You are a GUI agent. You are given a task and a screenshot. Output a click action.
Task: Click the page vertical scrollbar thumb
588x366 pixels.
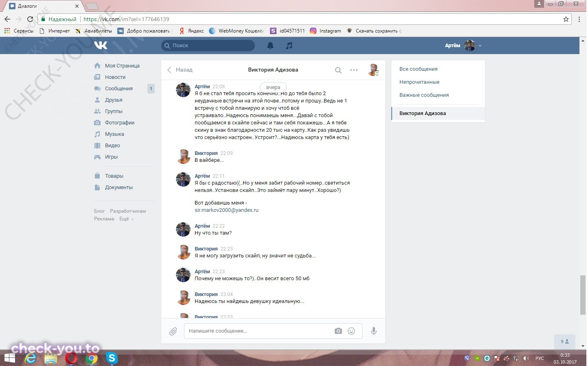(x=583, y=295)
